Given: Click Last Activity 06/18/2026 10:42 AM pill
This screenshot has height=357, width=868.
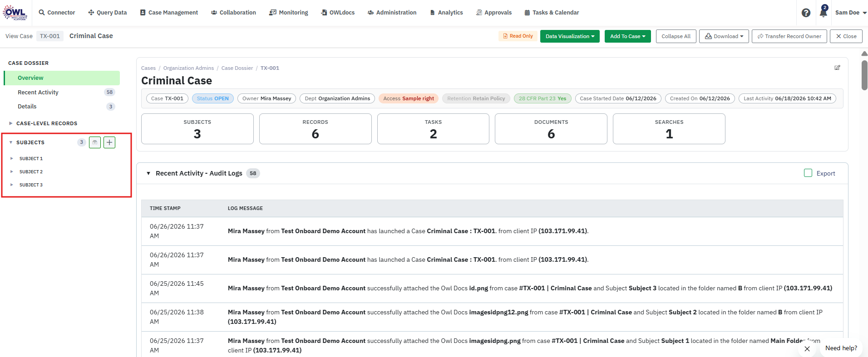Looking at the screenshot, I should coord(787,98).
